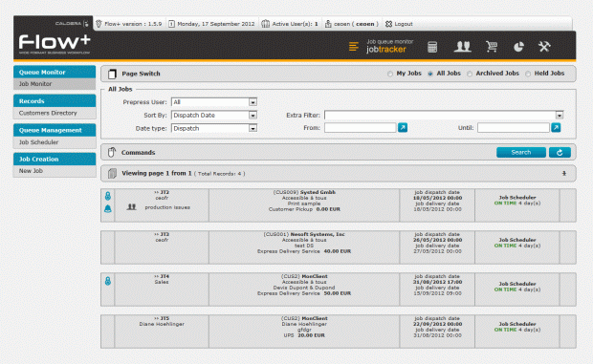This screenshot has width=593, height=364.
Task: Select the My Jobs radio button
Action: [390, 74]
